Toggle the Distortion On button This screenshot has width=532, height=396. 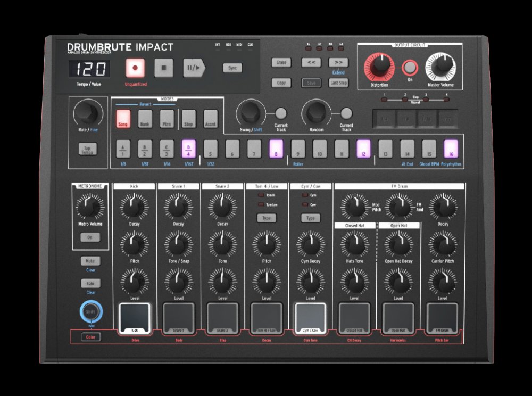click(x=409, y=67)
